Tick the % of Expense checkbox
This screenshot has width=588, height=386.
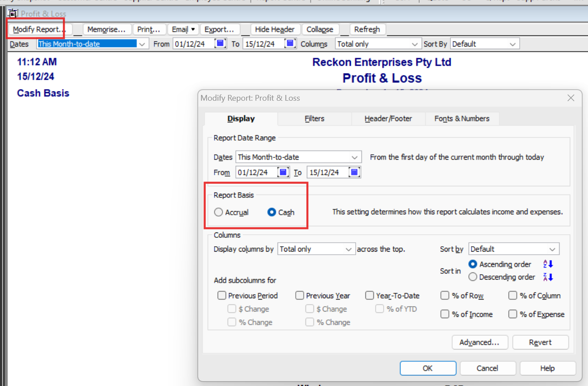pyautogui.click(x=513, y=314)
